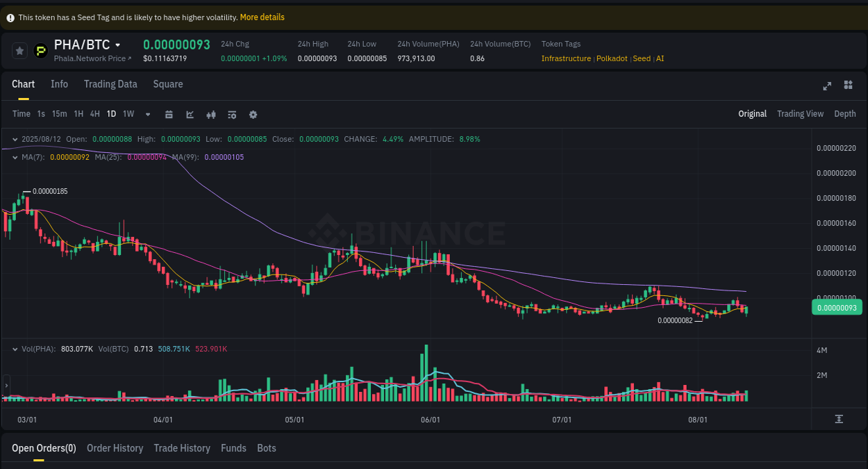Viewport: 868px width, 469px height.
Task: Toggle PHA/BTC as a favorite star
Action: (x=19, y=50)
